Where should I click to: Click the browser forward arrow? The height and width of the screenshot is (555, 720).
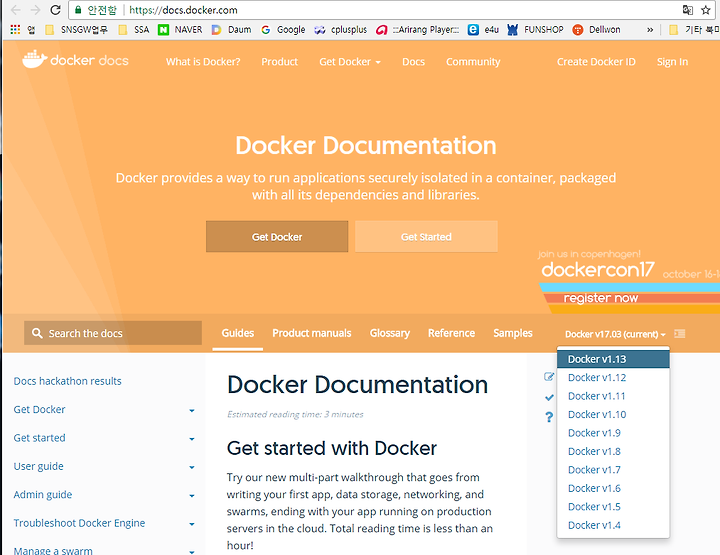pos(35,10)
